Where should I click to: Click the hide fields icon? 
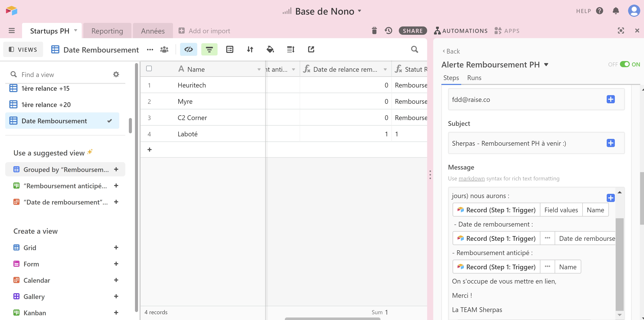coord(189,50)
